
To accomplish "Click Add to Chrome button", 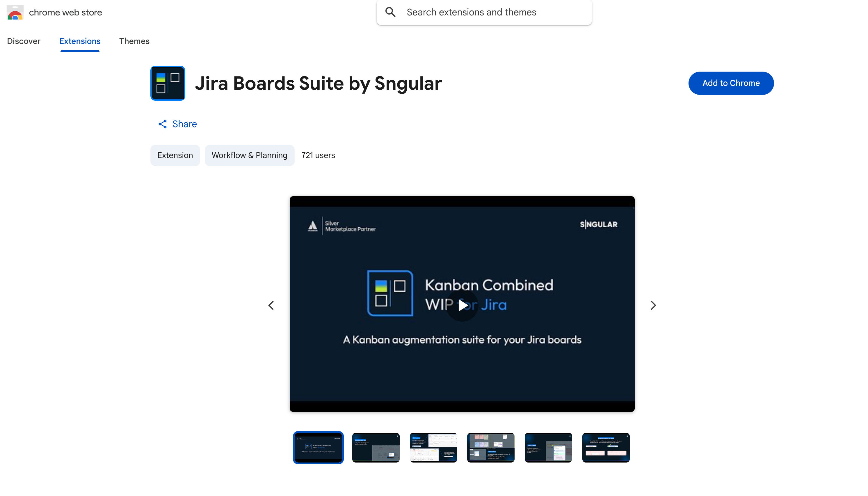I will pos(731,83).
